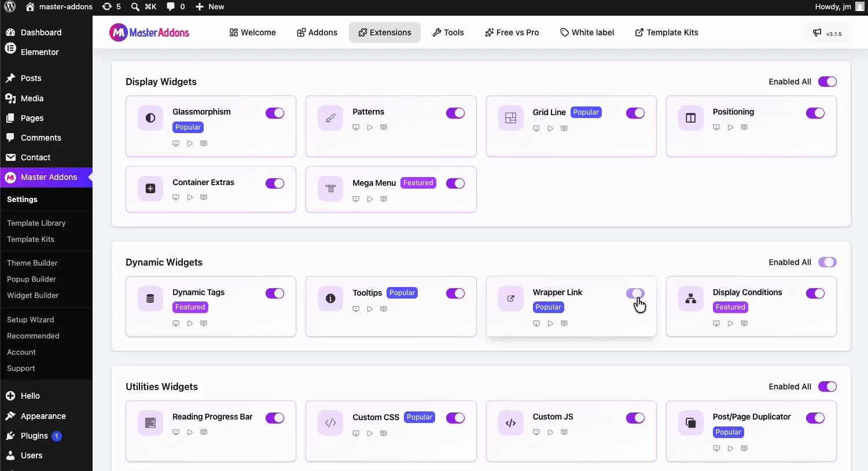Viewport: 868px width, 471px height.
Task: Toggle Enabled All for Utilities Widgets
Action: coord(827,387)
